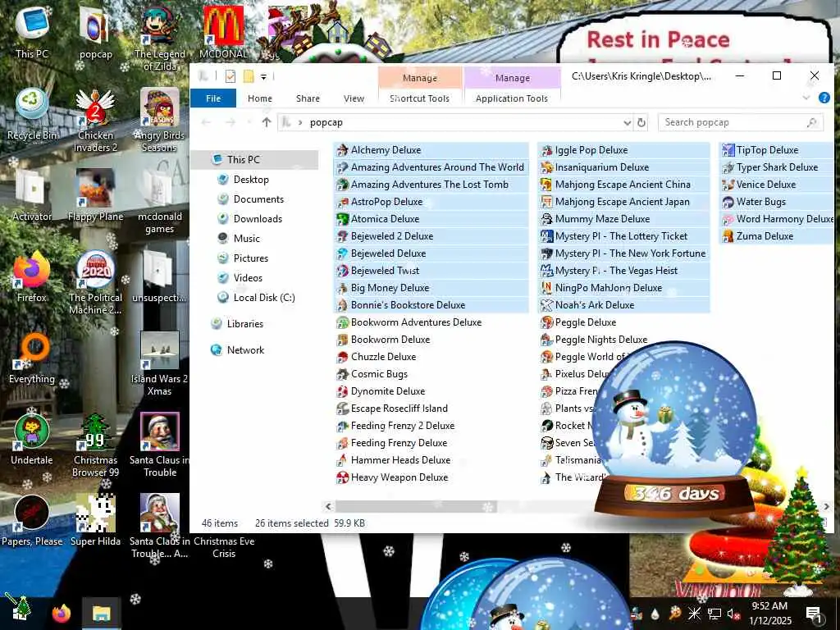Select Chicken Invaders 2 desktop icon

coord(95,121)
